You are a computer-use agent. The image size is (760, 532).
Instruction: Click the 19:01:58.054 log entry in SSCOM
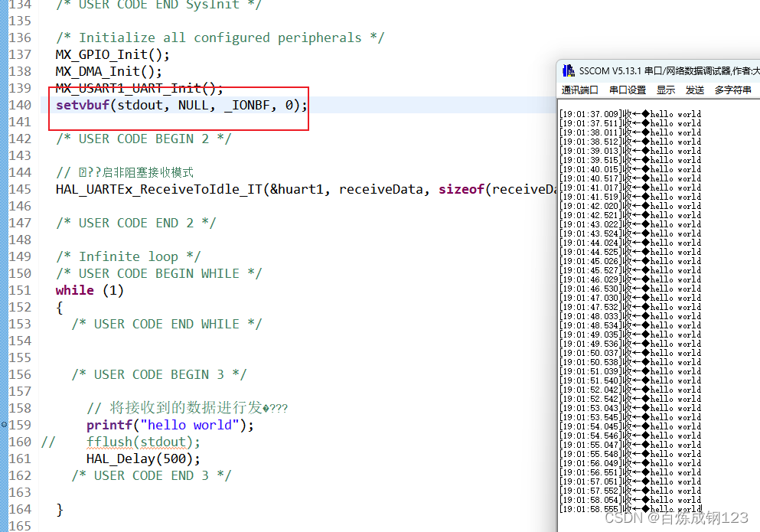pos(630,500)
